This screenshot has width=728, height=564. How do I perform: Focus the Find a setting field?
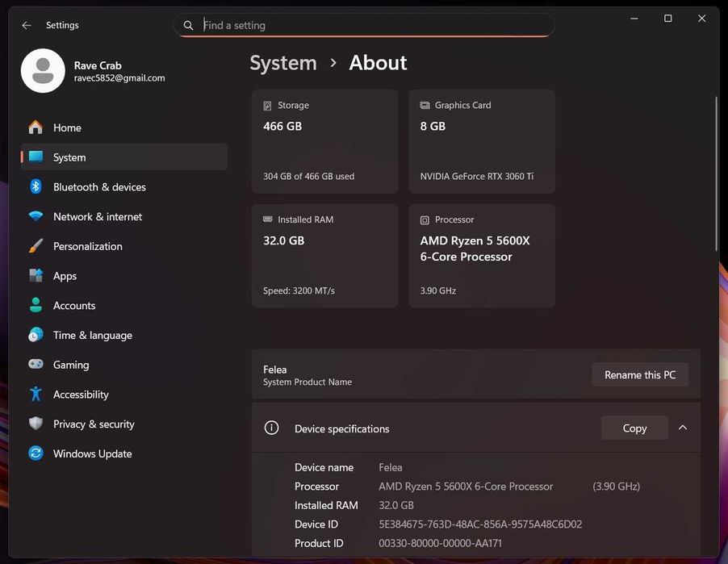[x=364, y=25]
